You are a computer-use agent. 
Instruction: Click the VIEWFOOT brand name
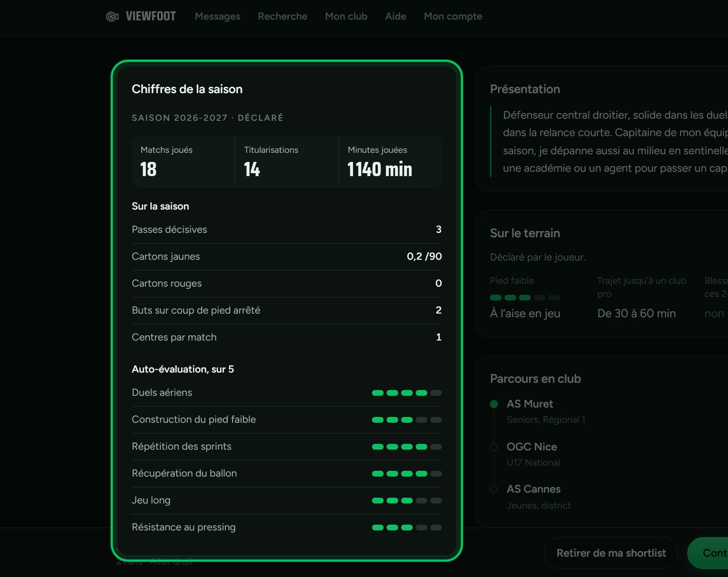[151, 16]
